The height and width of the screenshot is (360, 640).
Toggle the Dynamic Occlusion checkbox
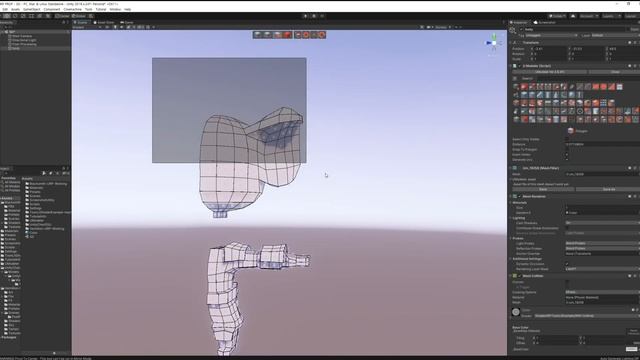567,264
